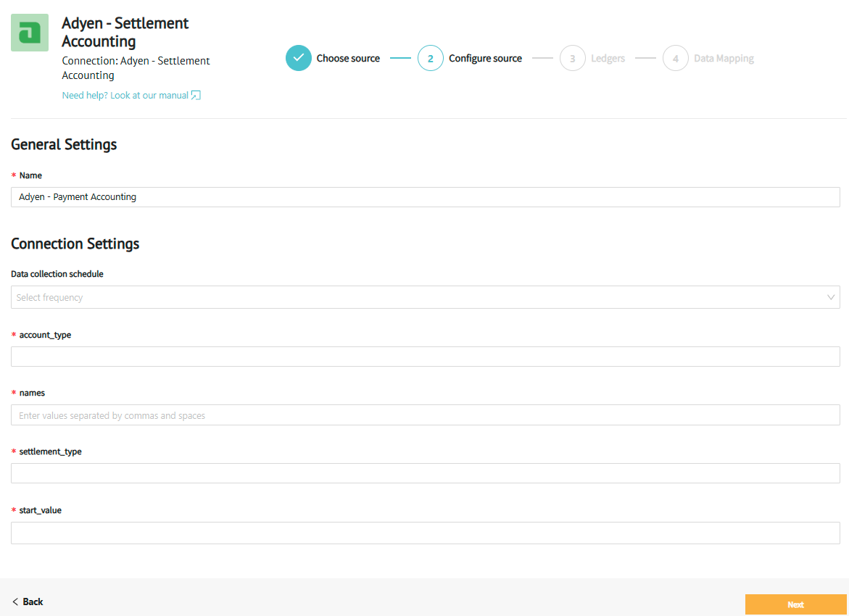This screenshot has width=849, height=616.
Task: Open the Need help manual link
Action: 131,95
